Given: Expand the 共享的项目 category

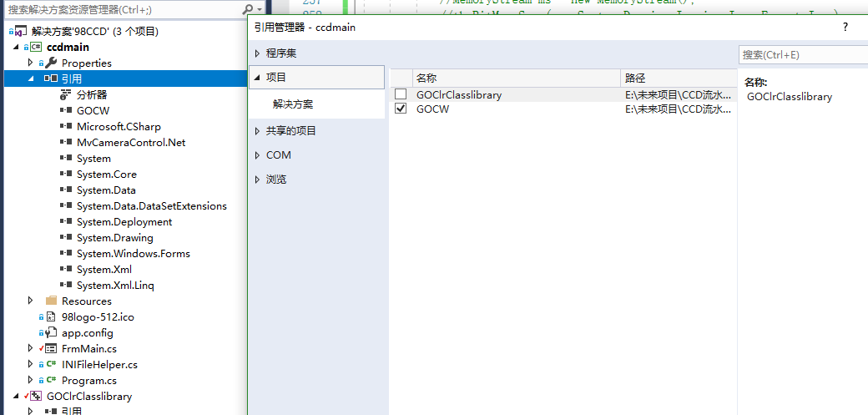Looking at the screenshot, I should pos(257,131).
